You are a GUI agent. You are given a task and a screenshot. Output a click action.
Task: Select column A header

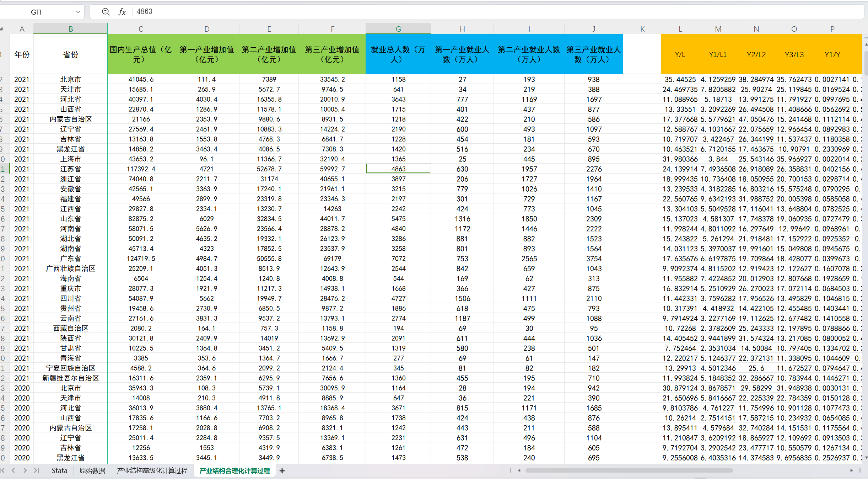[x=22, y=29]
